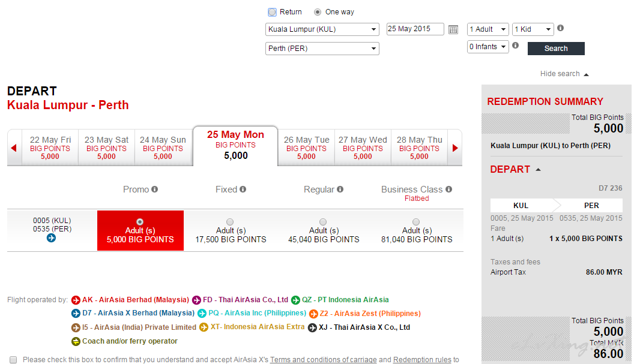Open the 1 Adult passenger dropdown
This screenshot has height=364, width=634.
pos(488,29)
